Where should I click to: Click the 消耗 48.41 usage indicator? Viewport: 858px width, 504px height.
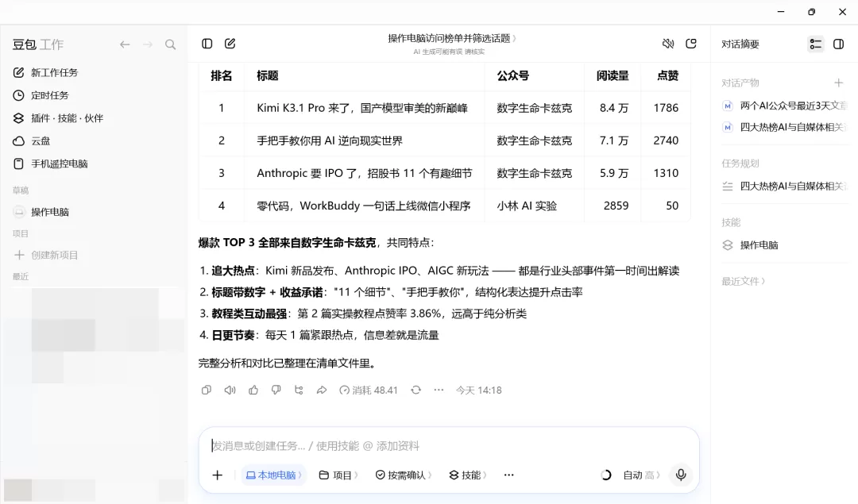tap(369, 390)
